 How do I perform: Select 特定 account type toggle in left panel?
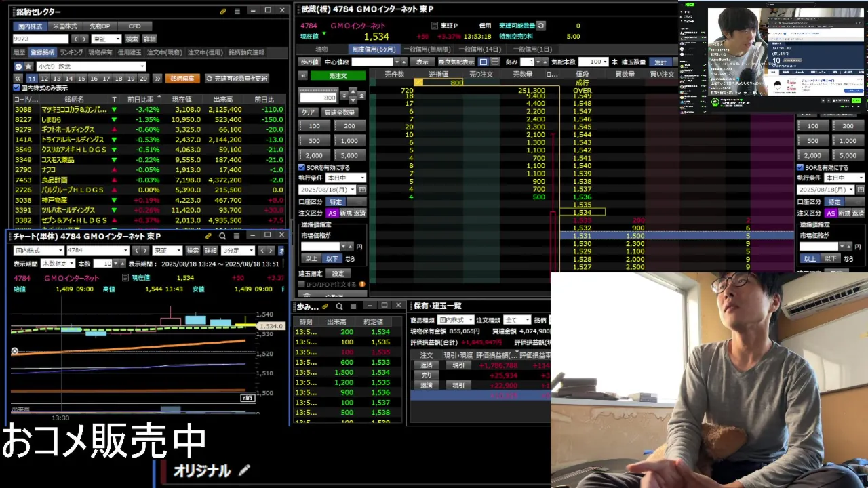[x=336, y=202]
